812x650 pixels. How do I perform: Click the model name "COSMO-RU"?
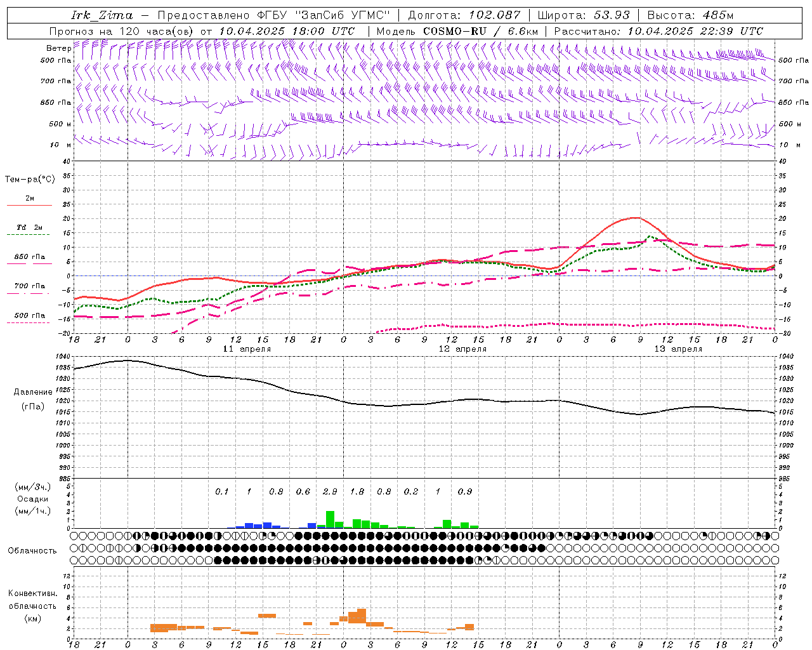pos(455,31)
